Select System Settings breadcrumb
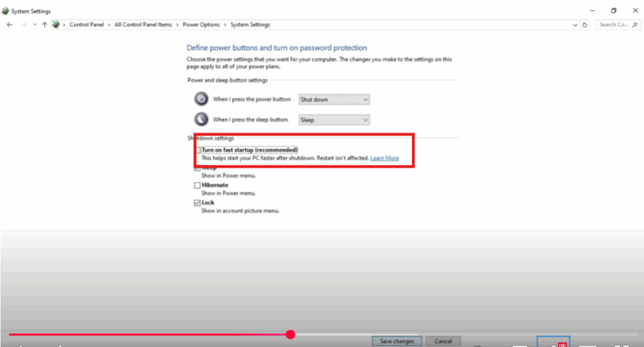The height and width of the screenshot is (347, 644). pos(250,25)
